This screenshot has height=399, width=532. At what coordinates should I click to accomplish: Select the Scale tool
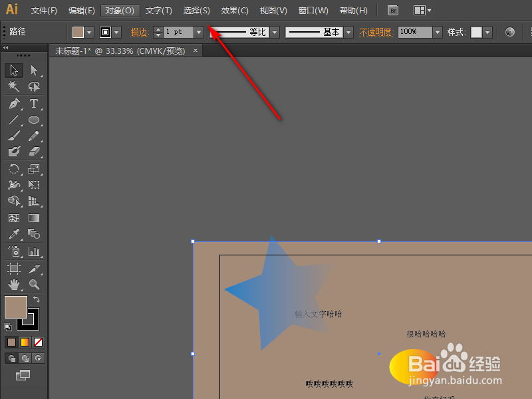tap(34, 169)
